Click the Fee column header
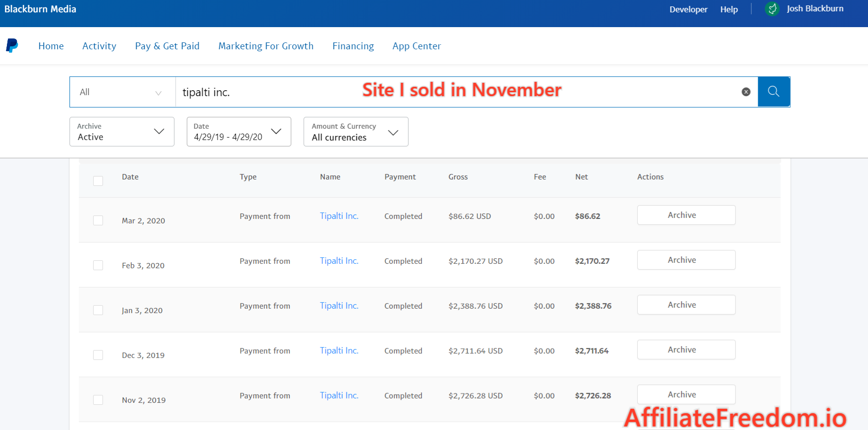The width and height of the screenshot is (868, 430). (540, 177)
